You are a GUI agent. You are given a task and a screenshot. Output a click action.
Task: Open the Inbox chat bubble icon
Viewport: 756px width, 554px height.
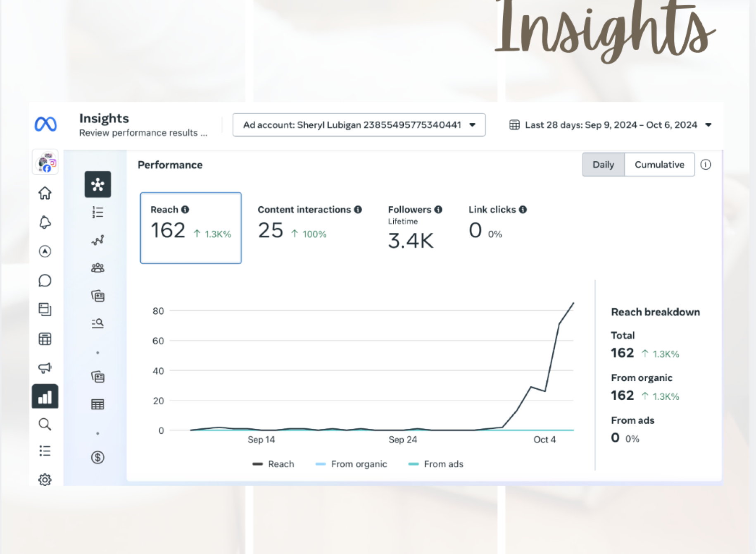coord(45,281)
